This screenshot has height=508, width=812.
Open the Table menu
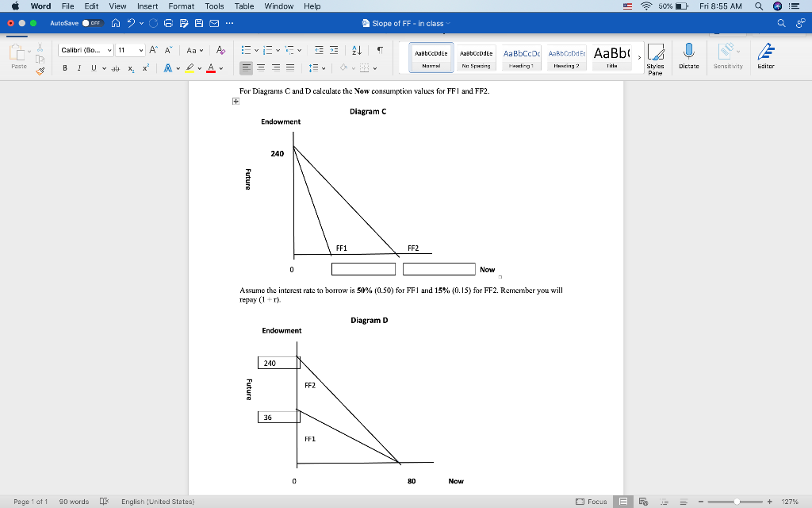[243, 6]
